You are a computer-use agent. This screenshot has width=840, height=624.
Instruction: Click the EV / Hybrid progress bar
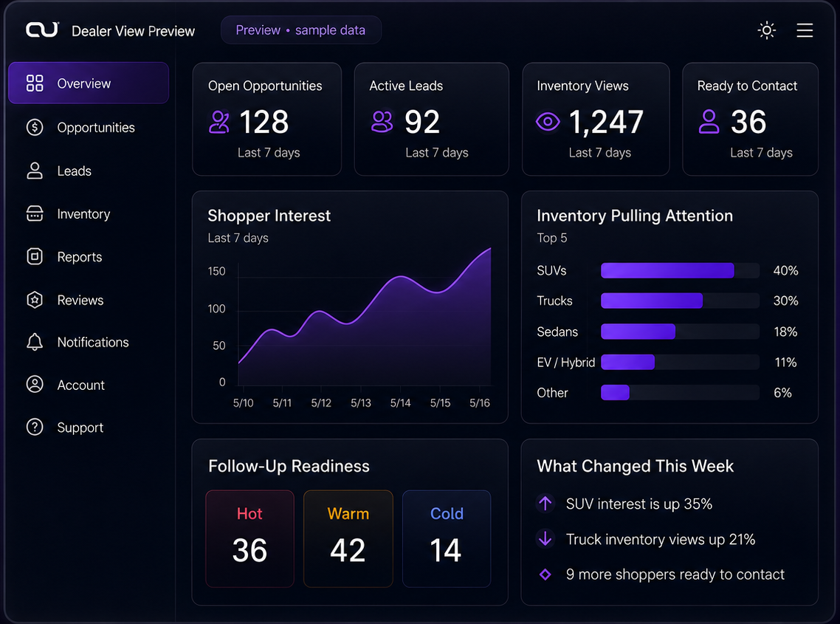click(680, 362)
